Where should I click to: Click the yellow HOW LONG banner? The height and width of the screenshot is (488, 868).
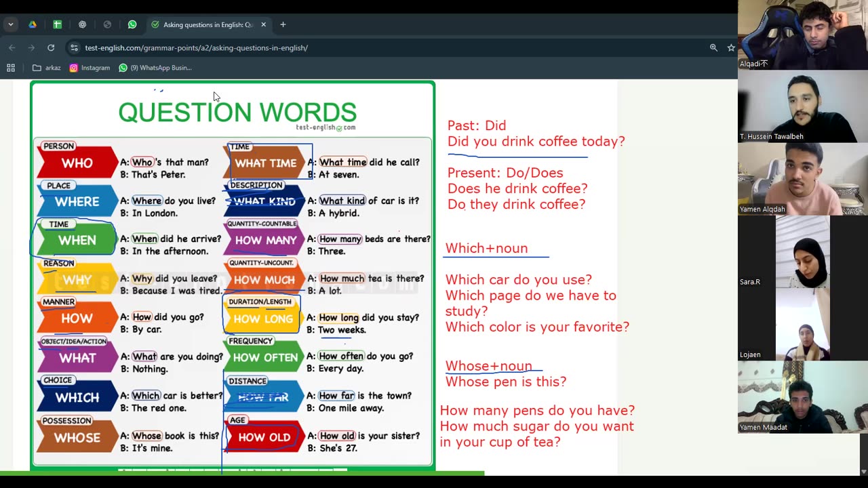tap(263, 319)
